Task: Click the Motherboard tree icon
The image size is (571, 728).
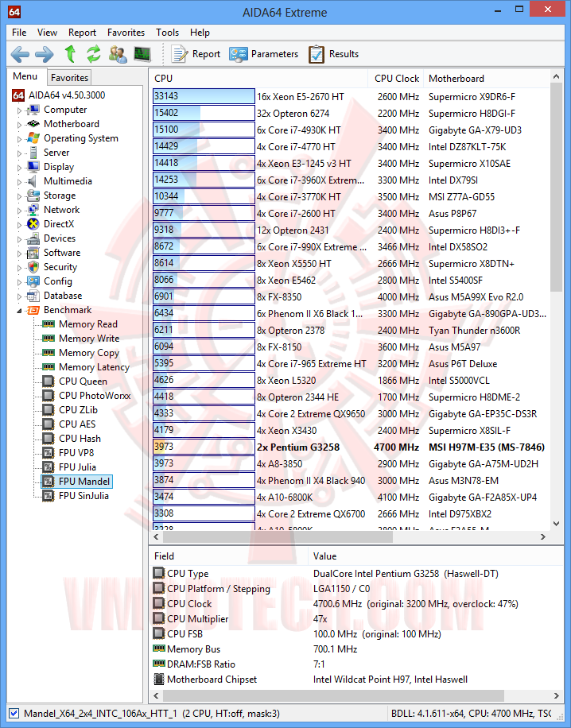Action: click(33, 124)
